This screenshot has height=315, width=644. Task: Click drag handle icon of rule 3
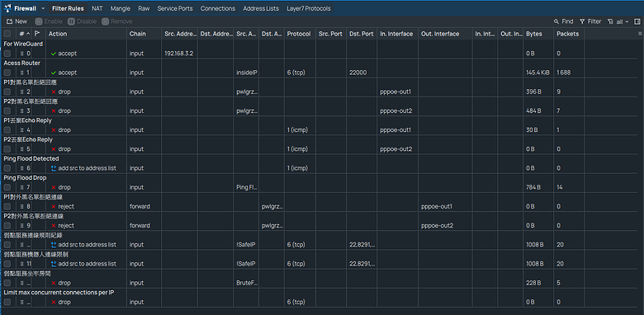[22, 110]
